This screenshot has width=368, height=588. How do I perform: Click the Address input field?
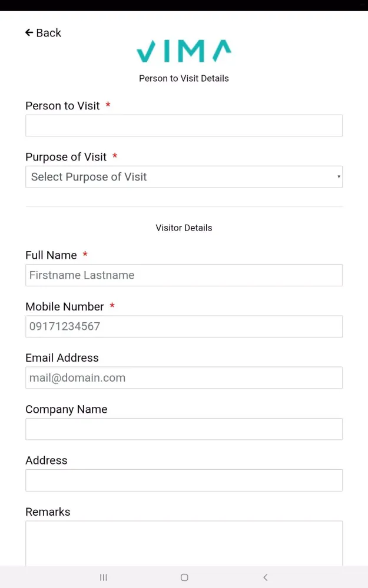[x=184, y=480]
